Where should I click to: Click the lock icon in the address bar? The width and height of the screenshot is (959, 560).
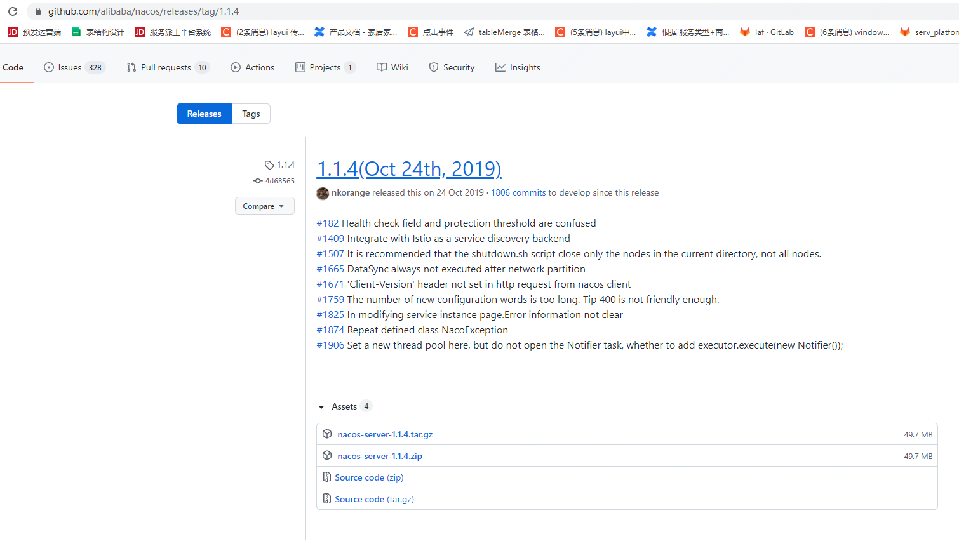coord(37,11)
